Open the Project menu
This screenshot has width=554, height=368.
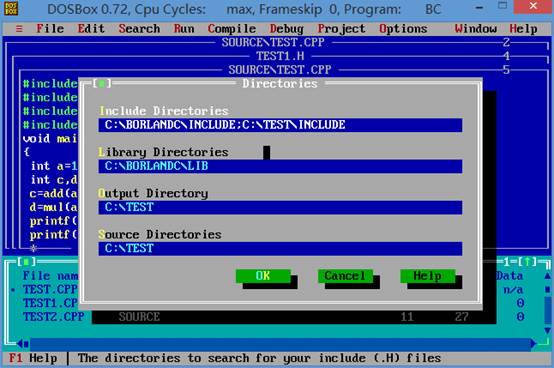[x=342, y=29]
